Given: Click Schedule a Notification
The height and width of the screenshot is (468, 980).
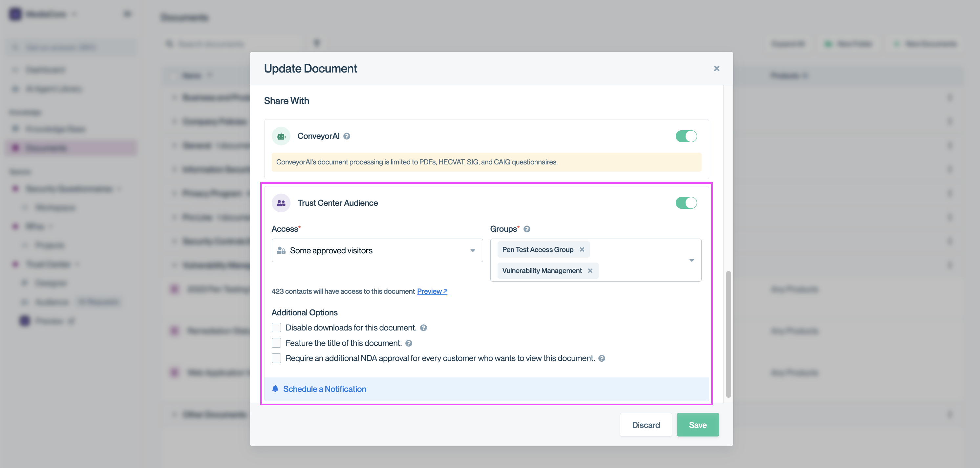Looking at the screenshot, I should click(325, 389).
